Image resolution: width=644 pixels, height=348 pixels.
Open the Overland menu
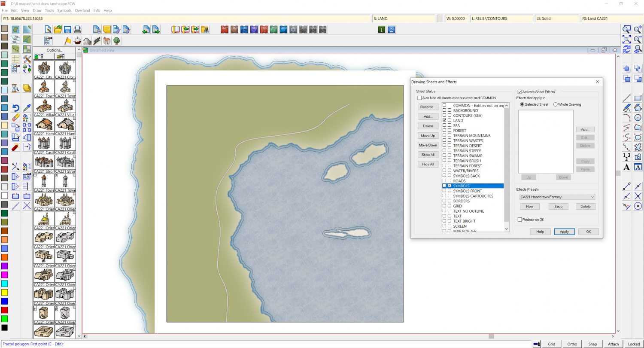coord(82,10)
